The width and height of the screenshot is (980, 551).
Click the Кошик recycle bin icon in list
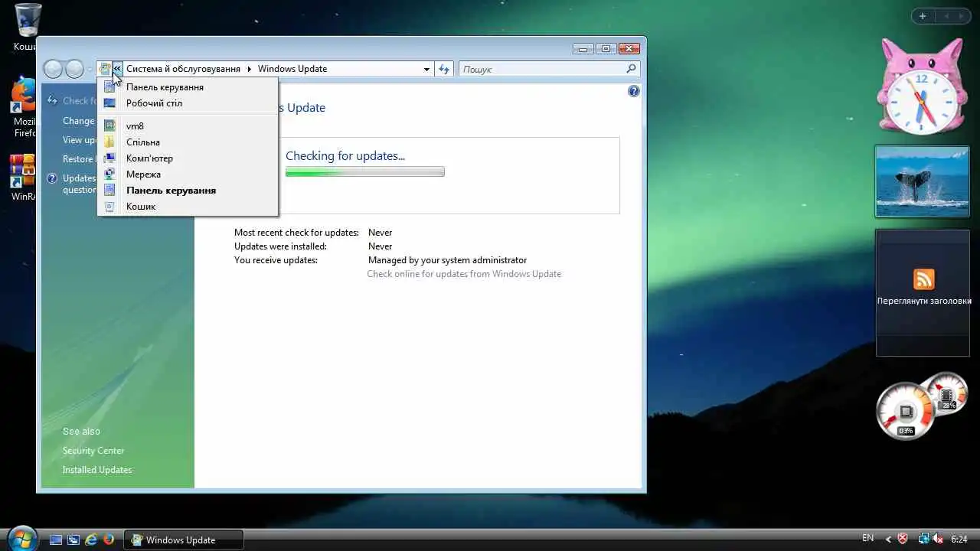[x=109, y=207]
